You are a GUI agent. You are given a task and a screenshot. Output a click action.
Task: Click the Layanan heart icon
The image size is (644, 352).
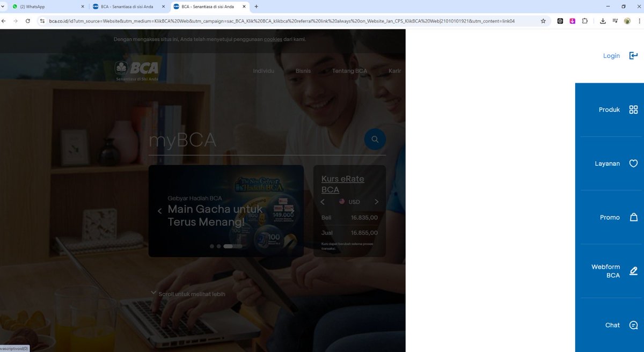[633, 164]
